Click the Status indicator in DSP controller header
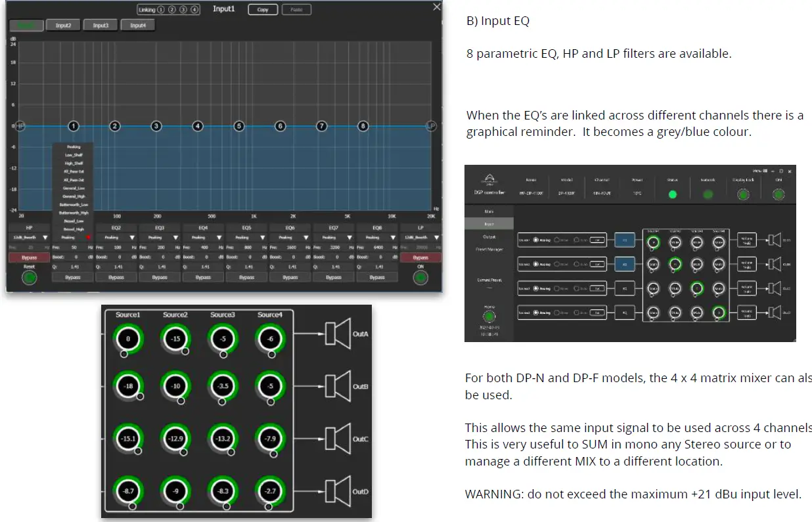Screen dimensions: 812x522 click(x=671, y=194)
